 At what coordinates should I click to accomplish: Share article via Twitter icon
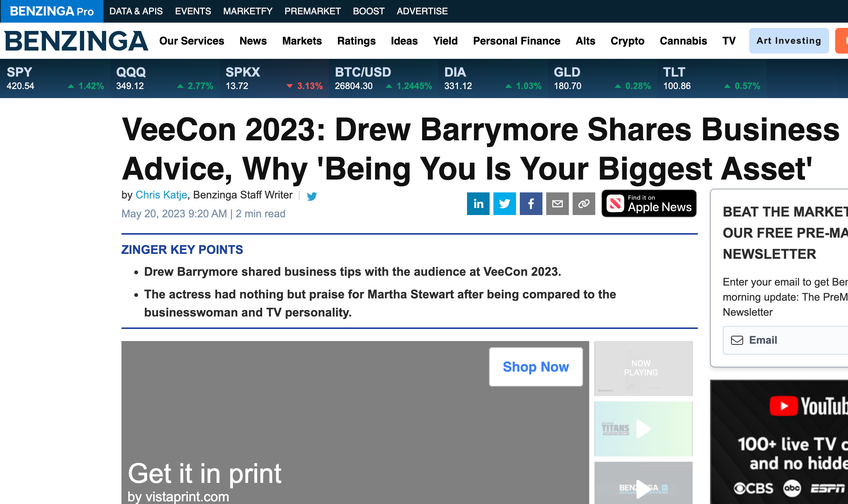504,204
